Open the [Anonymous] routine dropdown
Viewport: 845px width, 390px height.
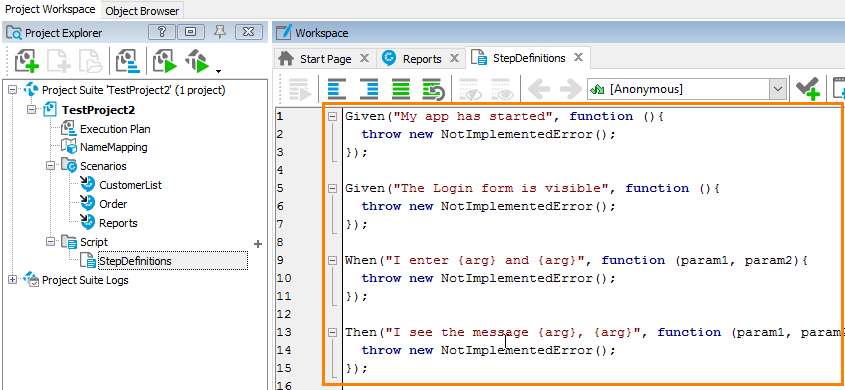pyautogui.click(x=777, y=89)
